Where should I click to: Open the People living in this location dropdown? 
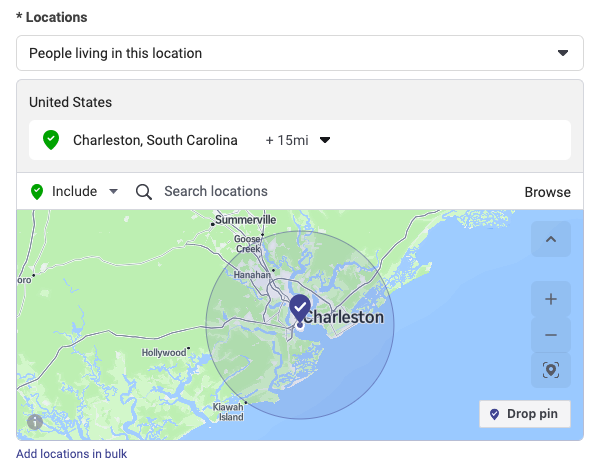[x=300, y=53]
